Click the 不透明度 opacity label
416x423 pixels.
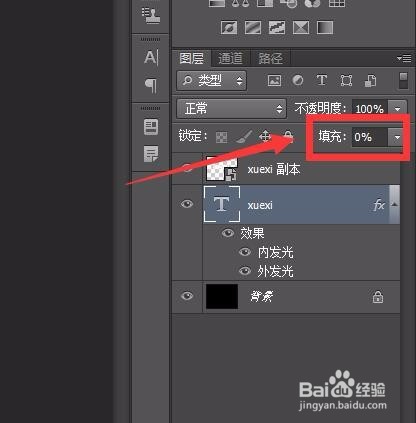[320, 108]
